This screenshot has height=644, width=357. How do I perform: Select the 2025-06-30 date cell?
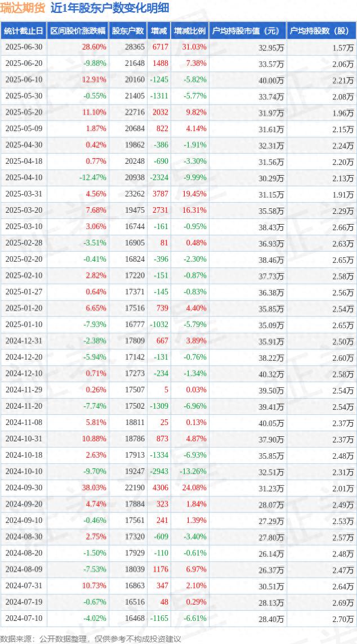tap(24, 47)
